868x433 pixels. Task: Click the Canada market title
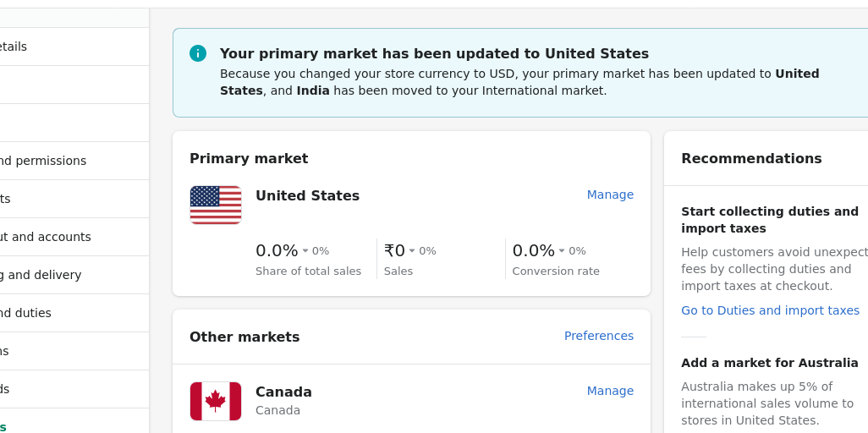(x=283, y=392)
